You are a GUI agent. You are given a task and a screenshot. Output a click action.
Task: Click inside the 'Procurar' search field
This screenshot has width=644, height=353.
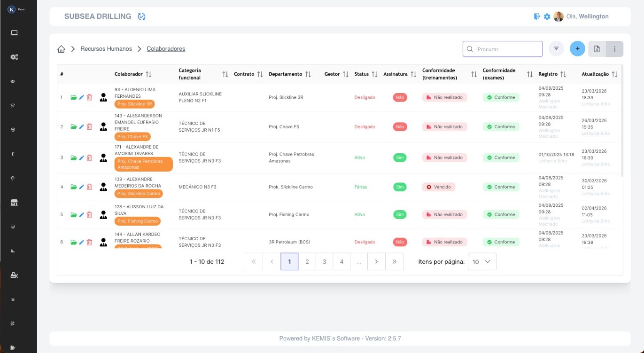pyautogui.click(x=503, y=48)
